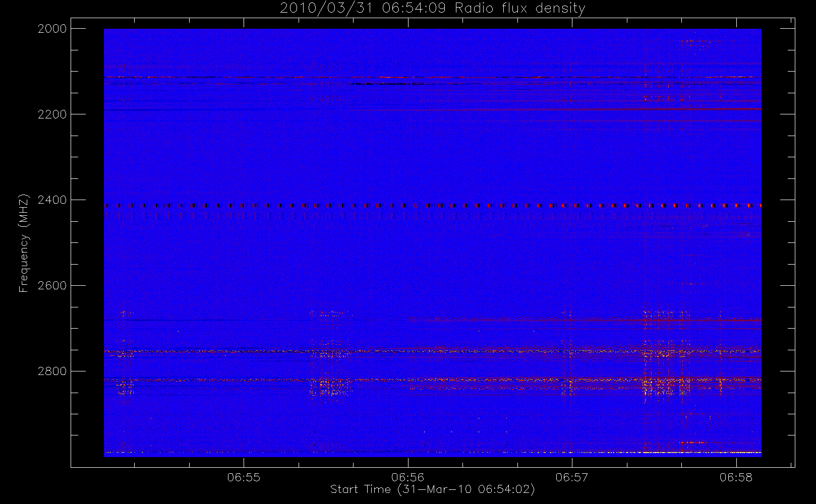This screenshot has height=504, width=816.
Task: Select the 2000 frequency tick label
Action: click(52, 29)
